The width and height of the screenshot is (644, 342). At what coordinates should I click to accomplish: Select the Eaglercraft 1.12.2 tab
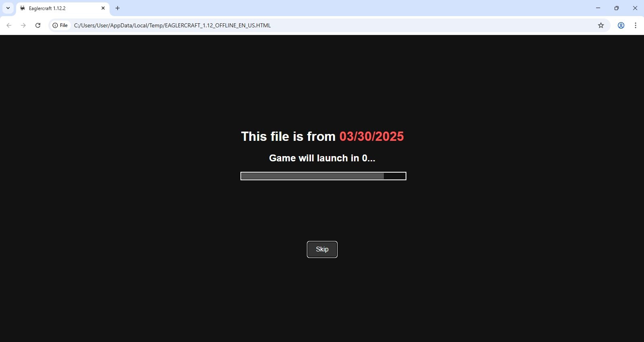[x=62, y=8]
